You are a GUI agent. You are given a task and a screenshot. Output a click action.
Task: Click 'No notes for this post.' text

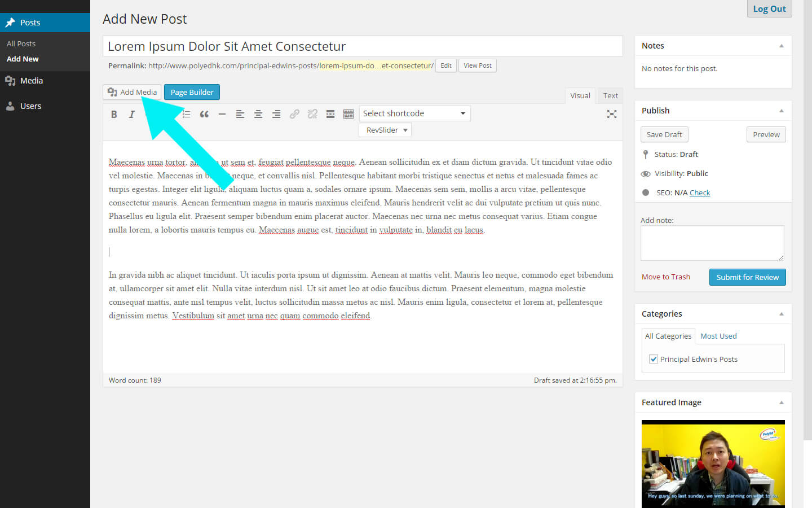pyautogui.click(x=679, y=68)
